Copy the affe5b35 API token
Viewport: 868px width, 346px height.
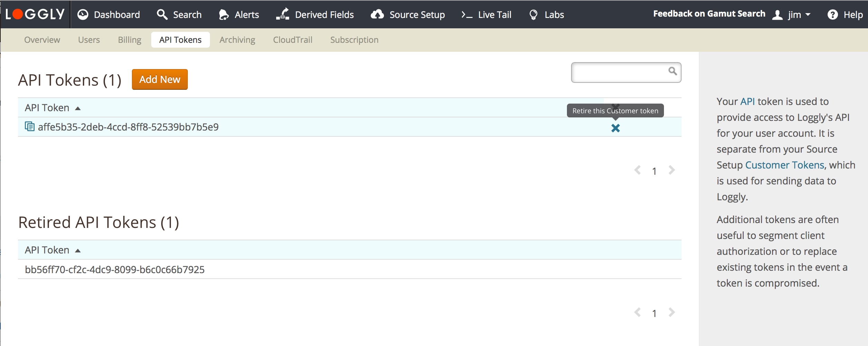pos(30,127)
